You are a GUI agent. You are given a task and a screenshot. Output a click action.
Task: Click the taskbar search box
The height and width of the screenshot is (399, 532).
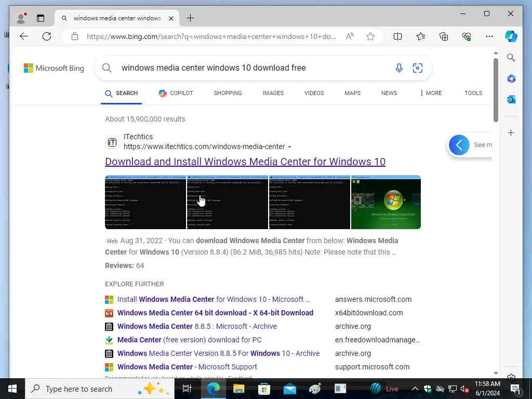pos(100,389)
